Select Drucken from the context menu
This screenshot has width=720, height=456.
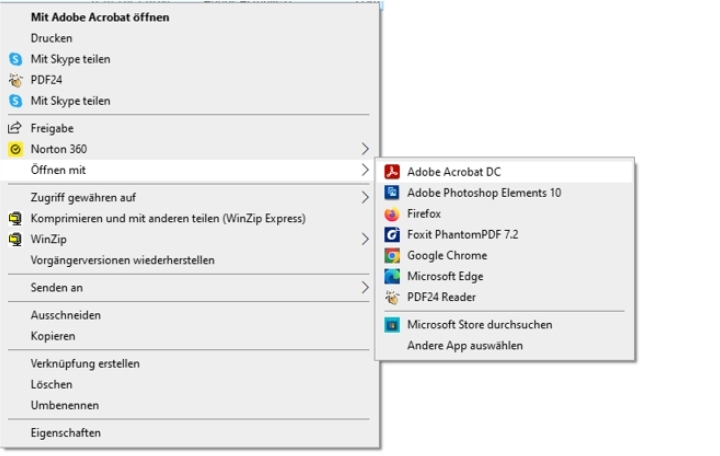(x=51, y=38)
